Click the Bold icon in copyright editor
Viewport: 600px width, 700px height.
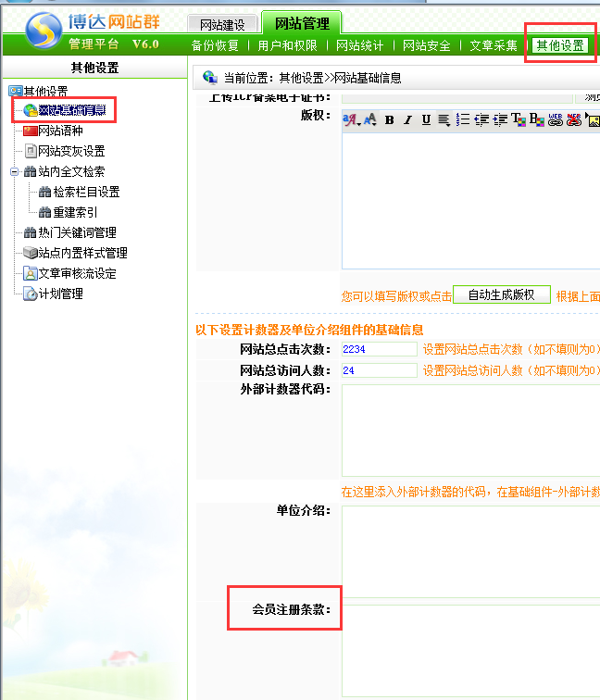tap(390, 119)
